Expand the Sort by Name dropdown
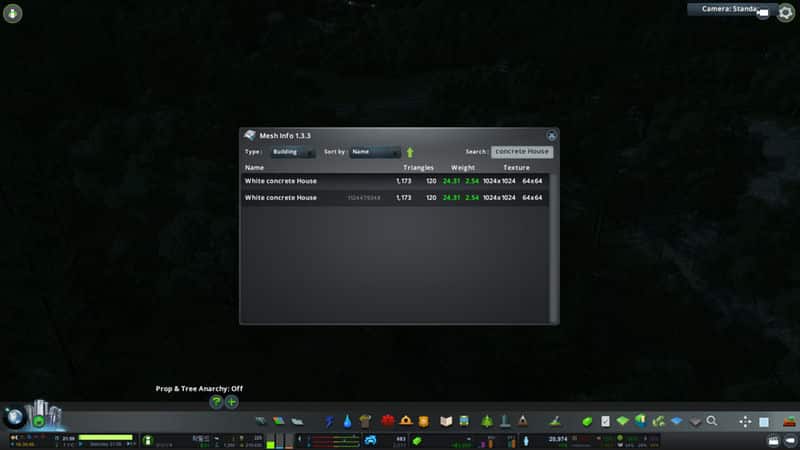The width and height of the screenshot is (800, 450). click(375, 152)
